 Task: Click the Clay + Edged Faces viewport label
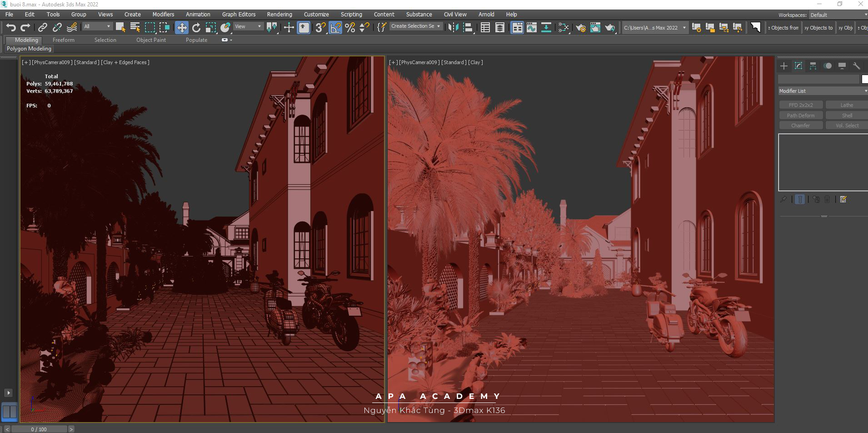click(125, 62)
